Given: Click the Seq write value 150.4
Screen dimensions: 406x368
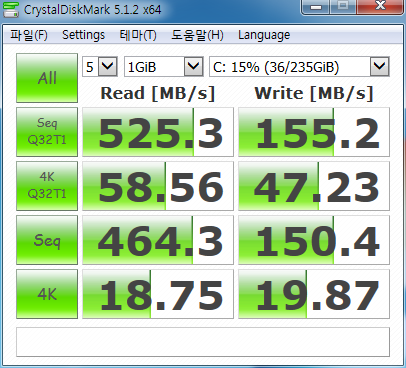Looking at the screenshot, I should [314, 240].
